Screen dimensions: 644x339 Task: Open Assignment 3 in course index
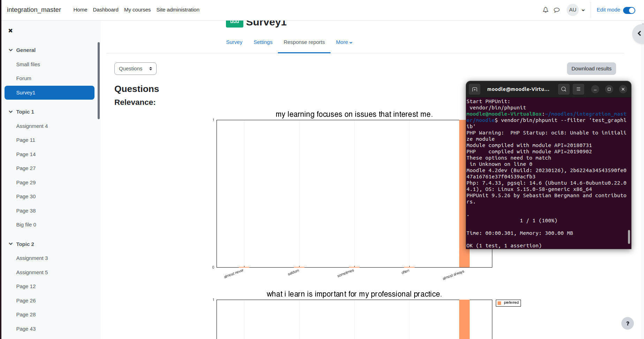click(32, 258)
